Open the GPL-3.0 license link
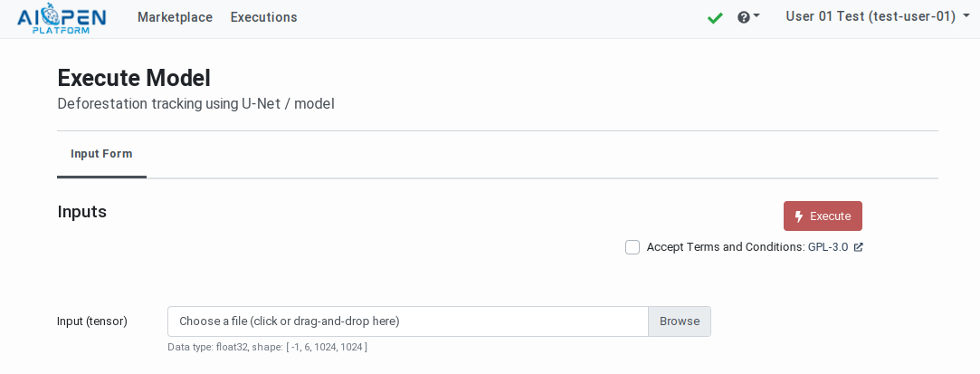Screen dimensions: 980x374 coord(828,247)
